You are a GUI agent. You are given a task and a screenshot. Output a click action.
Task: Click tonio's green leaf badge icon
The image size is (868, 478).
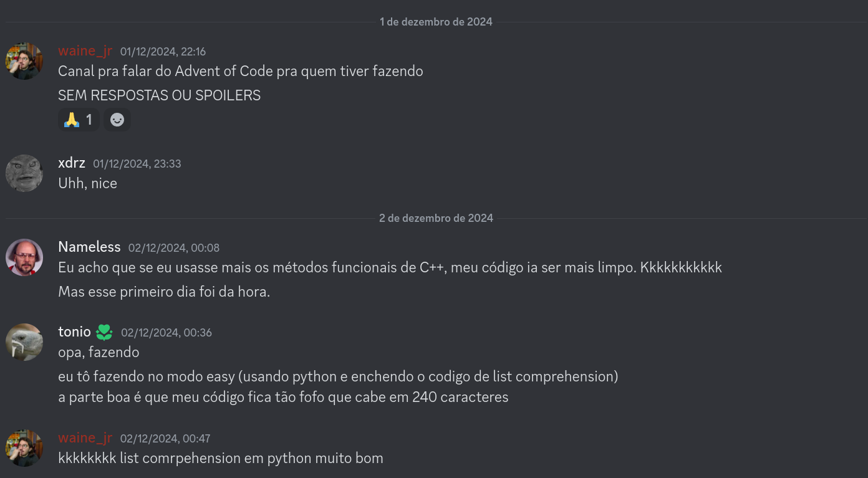(104, 332)
